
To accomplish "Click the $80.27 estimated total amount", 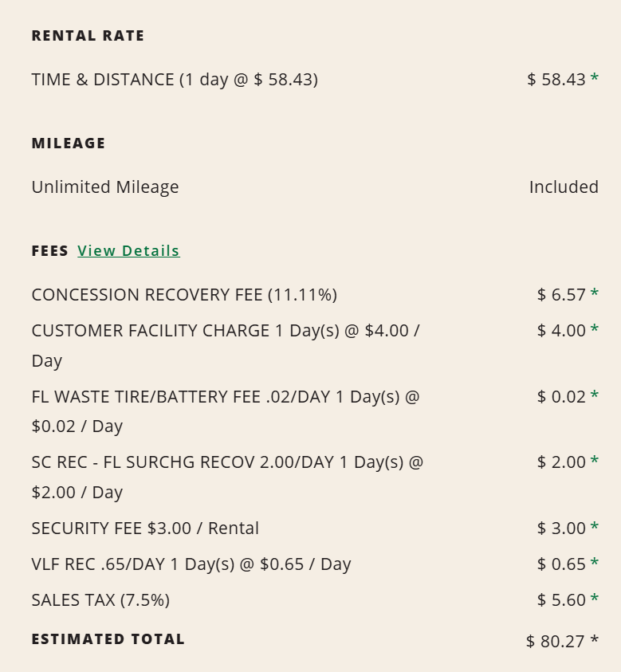I will [x=556, y=642].
